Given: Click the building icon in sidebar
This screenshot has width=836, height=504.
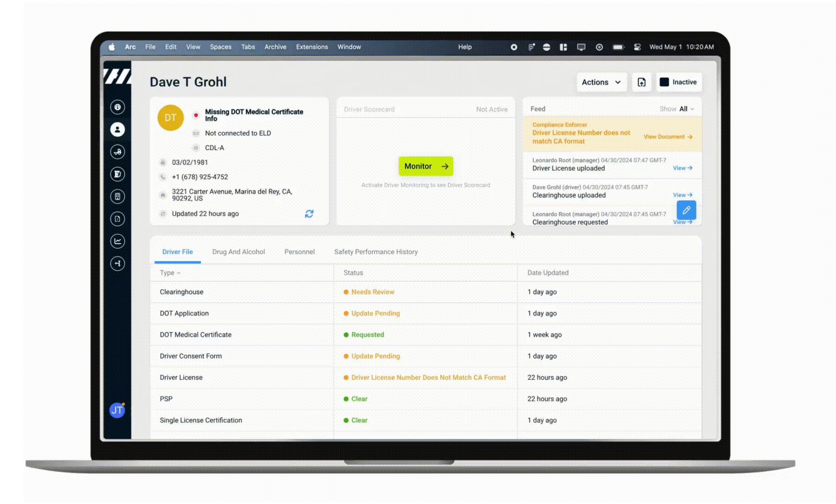Looking at the screenshot, I should coord(117,196).
